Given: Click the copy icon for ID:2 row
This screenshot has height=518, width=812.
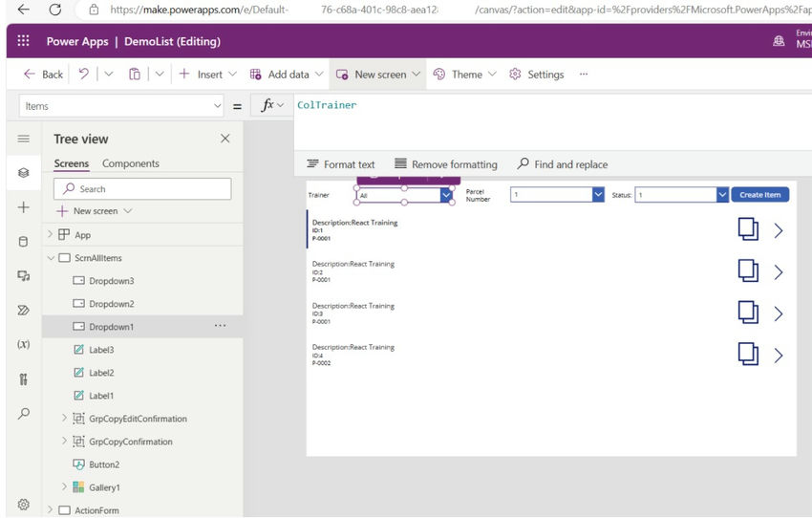Looking at the screenshot, I should [x=748, y=270].
